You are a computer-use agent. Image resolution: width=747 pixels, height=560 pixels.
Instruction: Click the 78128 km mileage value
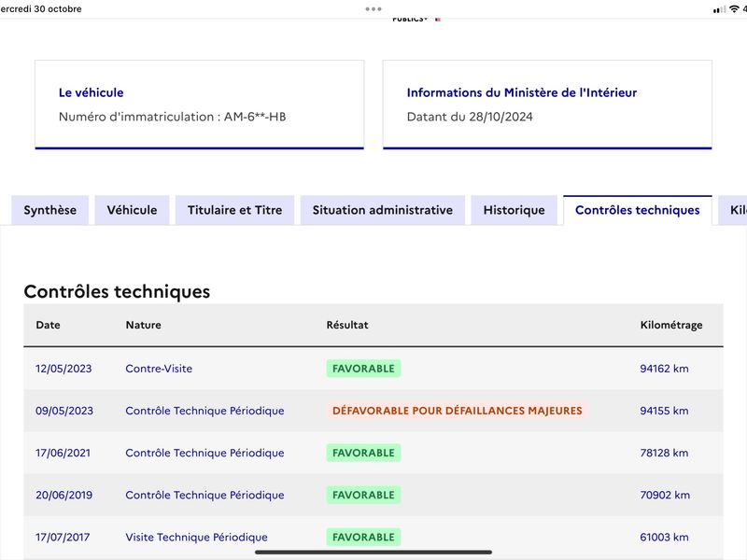pos(664,453)
